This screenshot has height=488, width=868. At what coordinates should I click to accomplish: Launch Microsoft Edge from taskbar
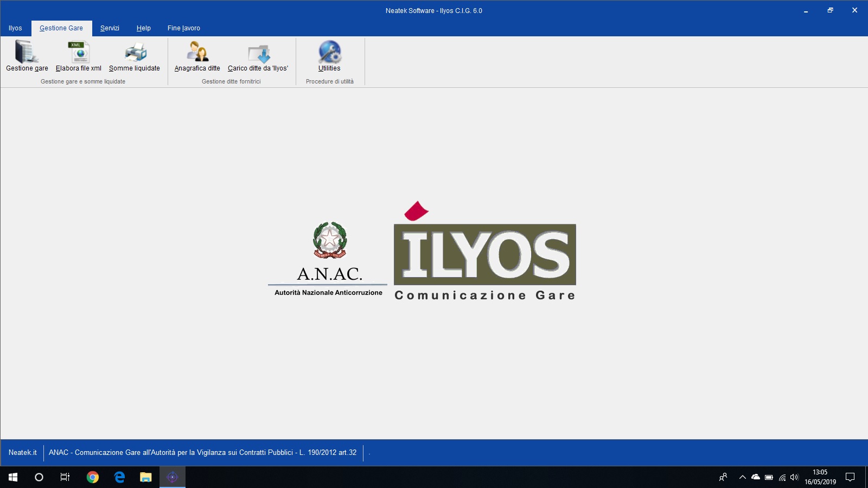[119, 477]
